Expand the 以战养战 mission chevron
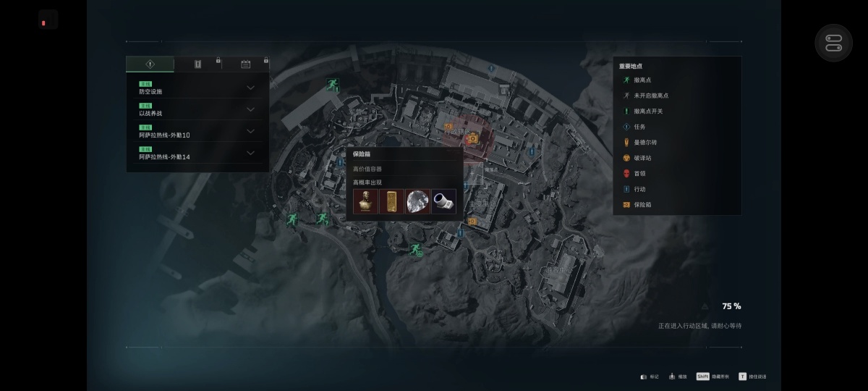Image resolution: width=868 pixels, height=391 pixels. click(x=250, y=109)
